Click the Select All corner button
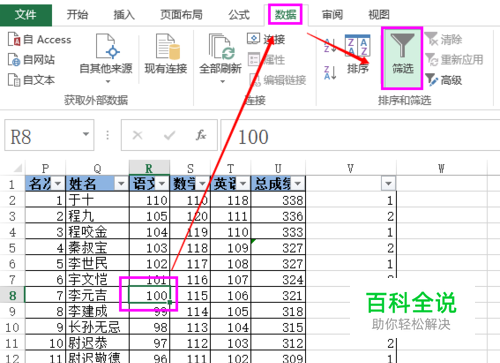This screenshot has width=500, height=363. [13, 168]
